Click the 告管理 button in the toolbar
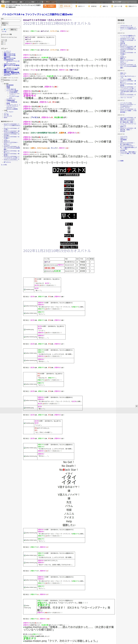 tap(65, 6)
